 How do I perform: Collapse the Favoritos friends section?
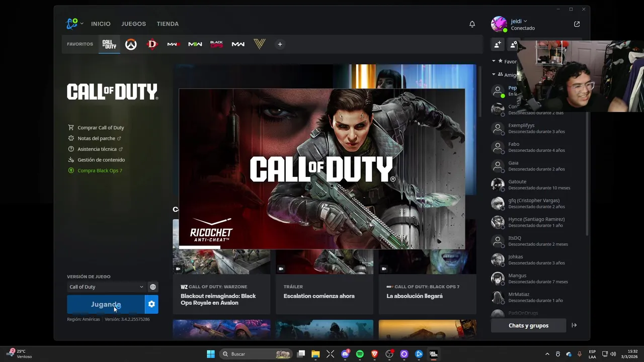pos(494,61)
